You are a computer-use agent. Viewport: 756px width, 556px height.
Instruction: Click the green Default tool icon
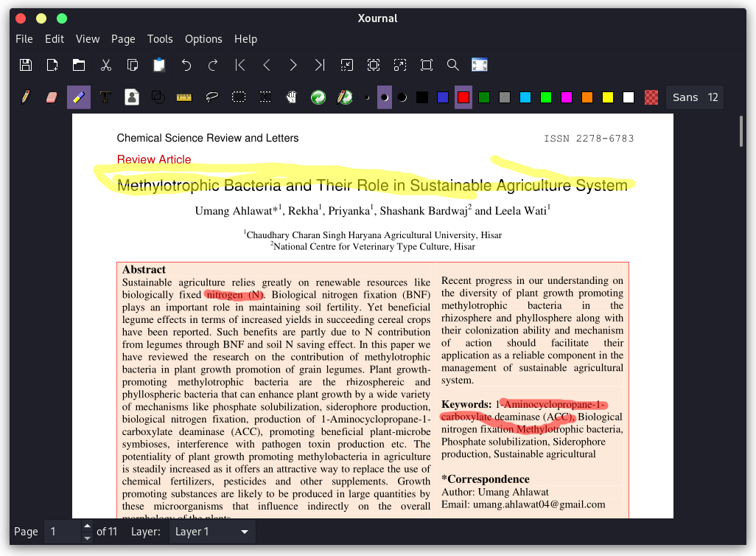click(x=318, y=97)
